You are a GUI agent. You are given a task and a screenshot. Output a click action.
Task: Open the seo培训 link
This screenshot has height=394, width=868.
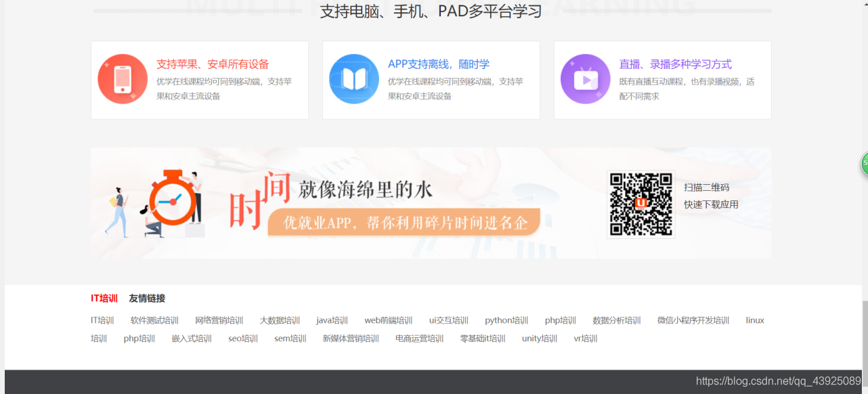tap(243, 339)
